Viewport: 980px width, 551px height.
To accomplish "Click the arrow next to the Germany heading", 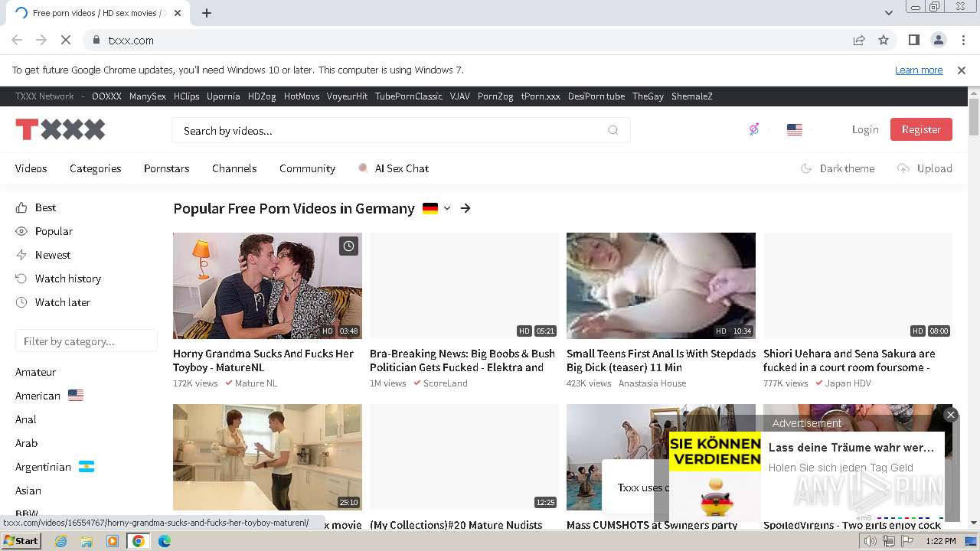I will [465, 208].
